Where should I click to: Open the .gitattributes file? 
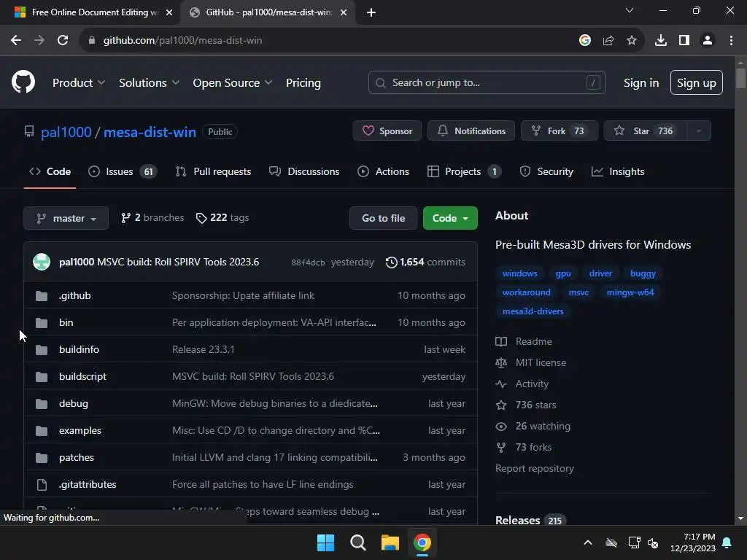pos(88,484)
